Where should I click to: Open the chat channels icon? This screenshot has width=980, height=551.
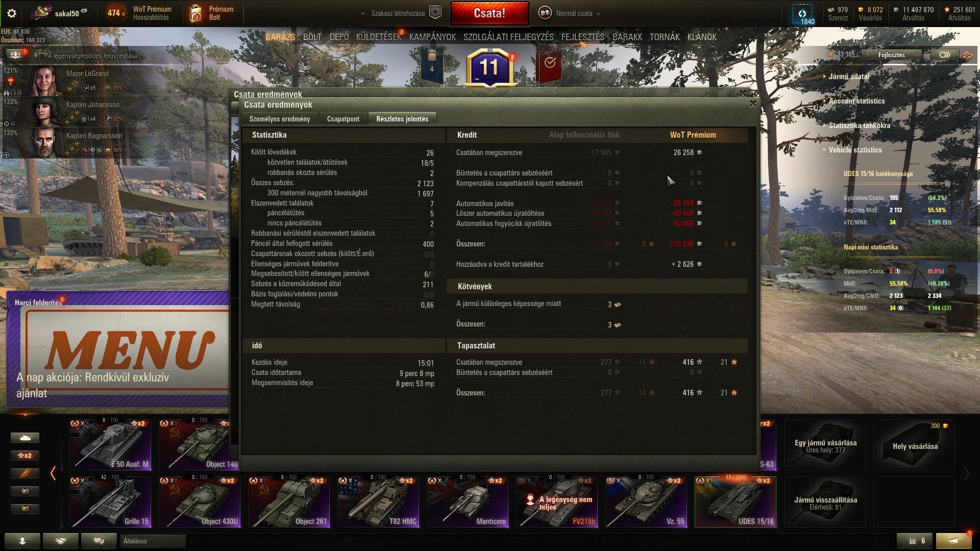pyautogui.click(x=99, y=541)
